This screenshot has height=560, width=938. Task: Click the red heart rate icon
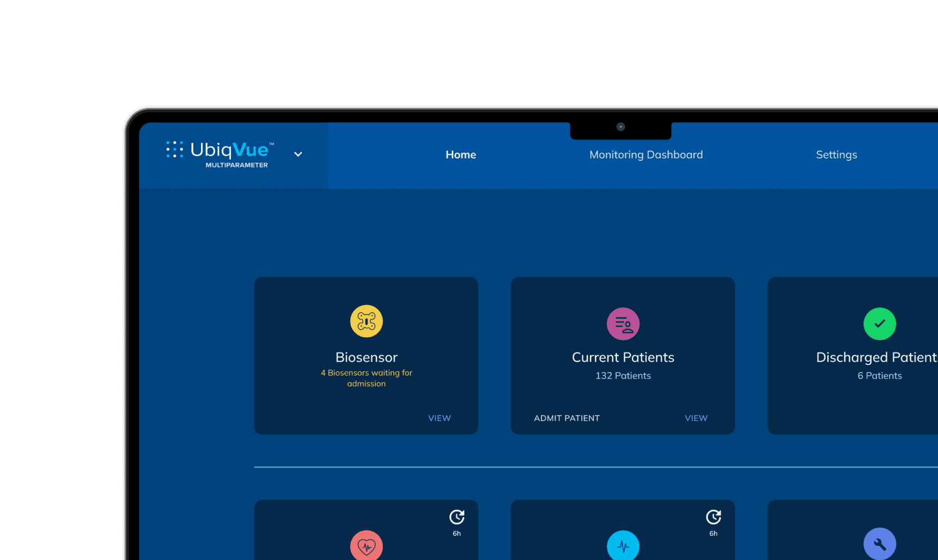coord(367,545)
